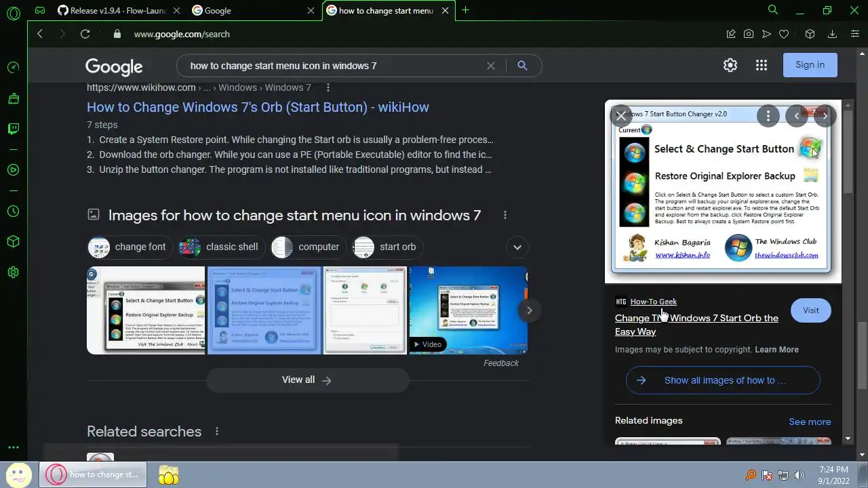The width and height of the screenshot is (868, 488).
Task: Open options beside Related searches heading
Action: pyautogui.click(x=217, y=431)
